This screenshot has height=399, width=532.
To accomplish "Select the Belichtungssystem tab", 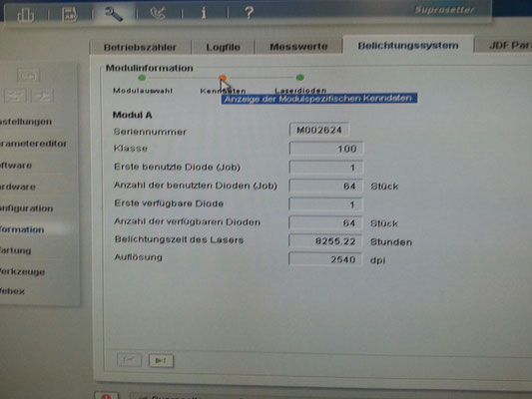I will (x=408, y=45).
